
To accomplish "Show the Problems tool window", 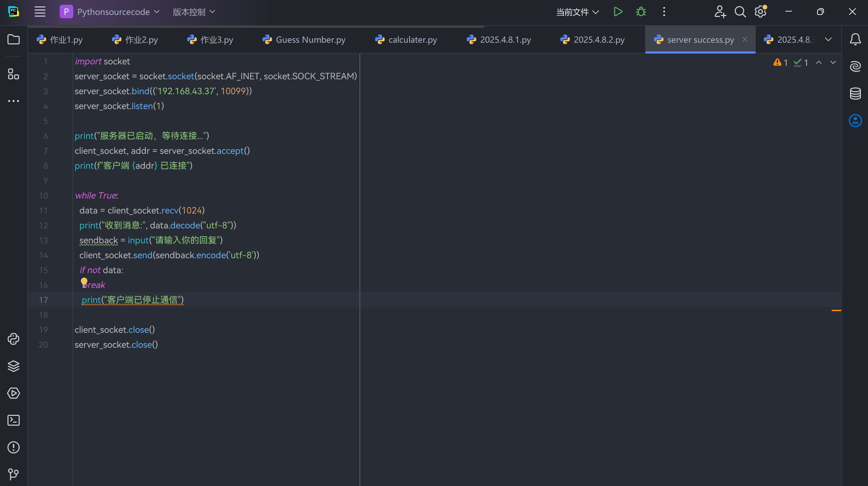I will (14, 447).
